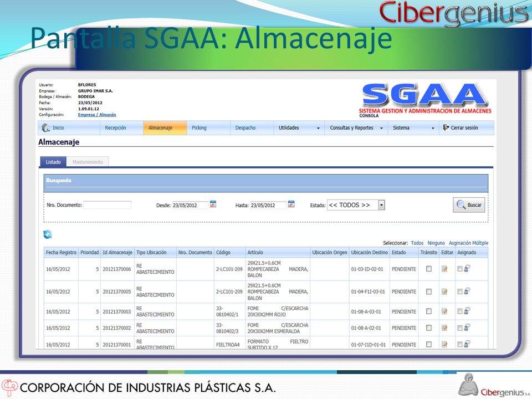Click the Hasta date field
Image resolution: width=532 pixels, height=399 pixels.
(x=268, y=205)
